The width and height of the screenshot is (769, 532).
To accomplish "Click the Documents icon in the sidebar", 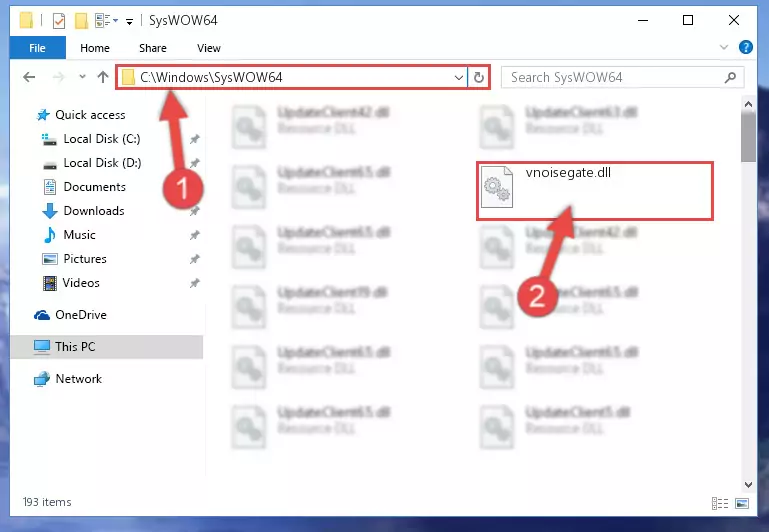I will click(50, 187).
